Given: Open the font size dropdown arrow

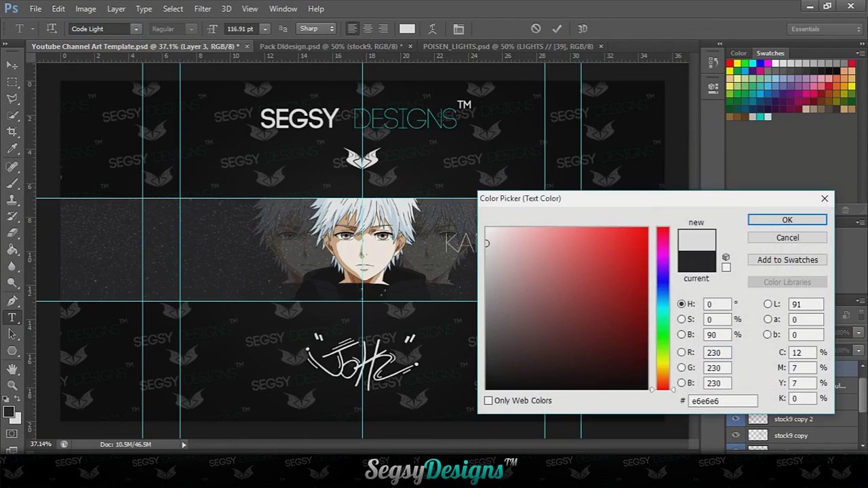Looking at the screenshot, I should pos(264,29).
